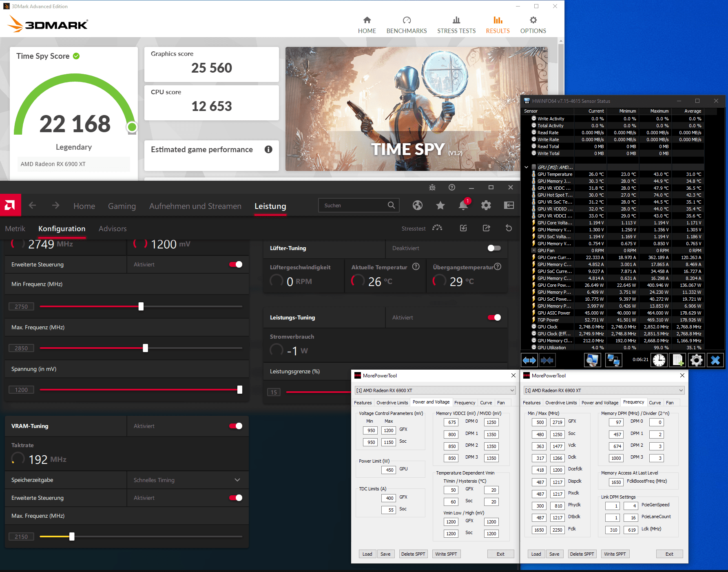The width and height of the screenshot is (728, 572).
Task: Collapse GPU [#0] sensor group in HWiNFO
Action: (526, 167)
